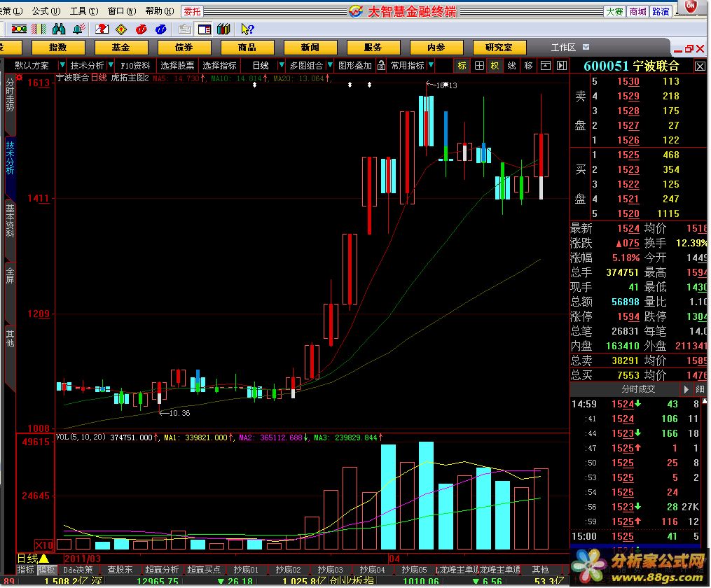
Task: Open alerts with the bell icon
Action: (79, 29)
